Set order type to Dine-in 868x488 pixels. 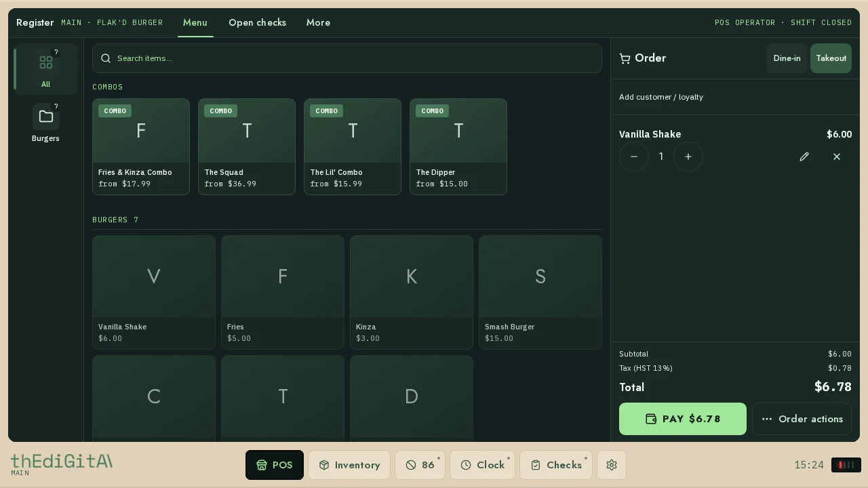tap(787, 58)
